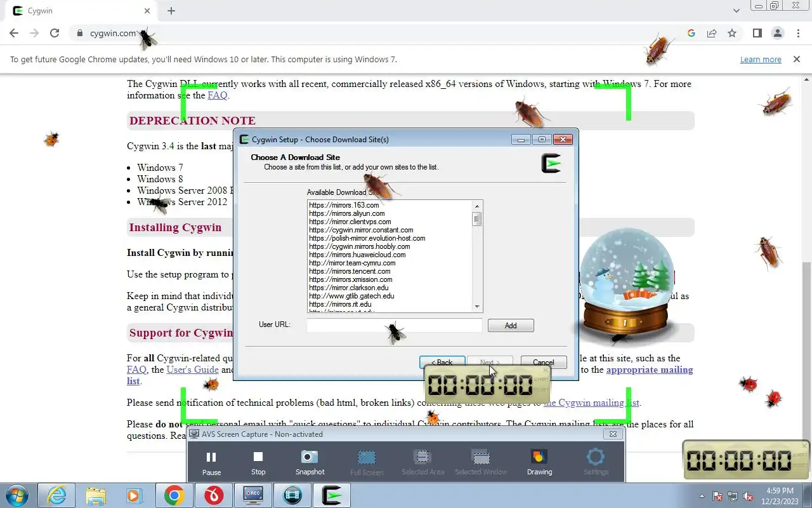Switch to Cygwin Setup via taskbar

click(332, 495)
